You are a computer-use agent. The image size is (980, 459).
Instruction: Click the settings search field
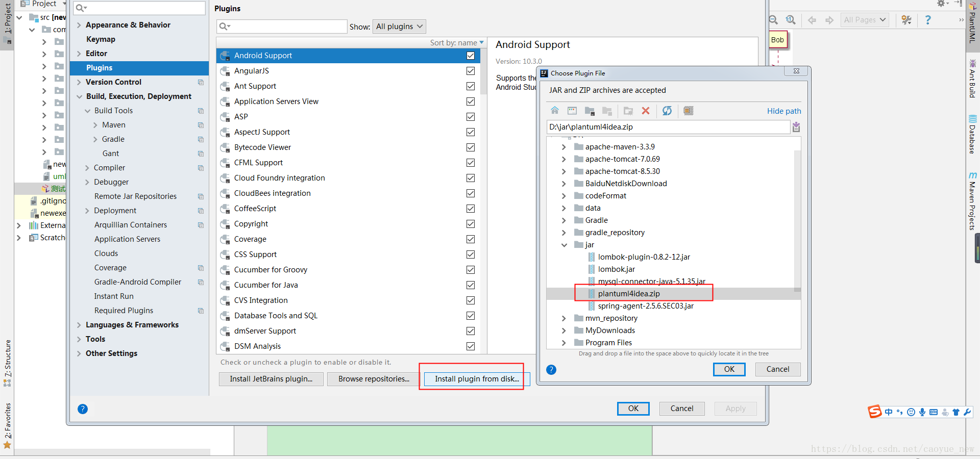pyautogui.click(x=139, y=8)
